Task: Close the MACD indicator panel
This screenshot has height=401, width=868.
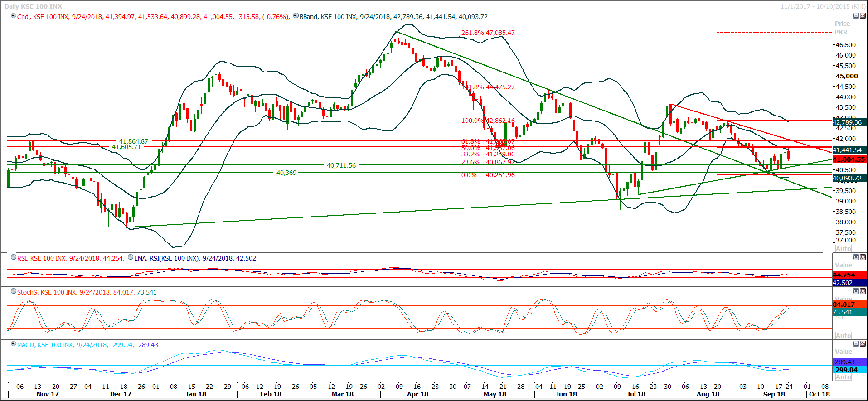Action: 863,344
